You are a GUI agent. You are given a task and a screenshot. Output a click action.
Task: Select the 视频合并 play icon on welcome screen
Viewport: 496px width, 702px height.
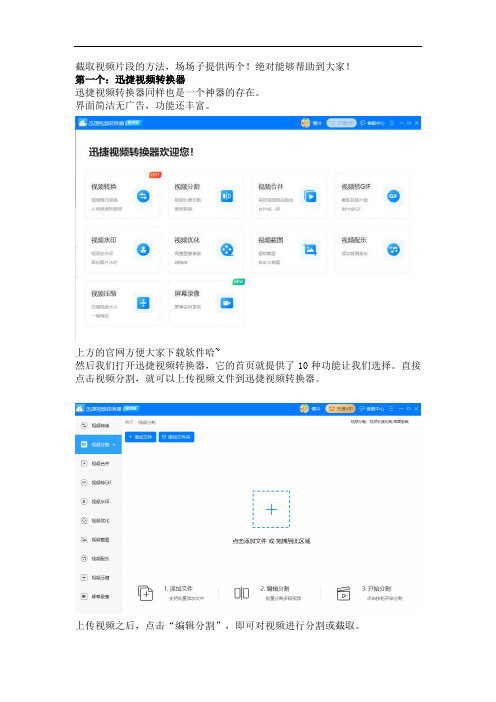coord(310,196)
